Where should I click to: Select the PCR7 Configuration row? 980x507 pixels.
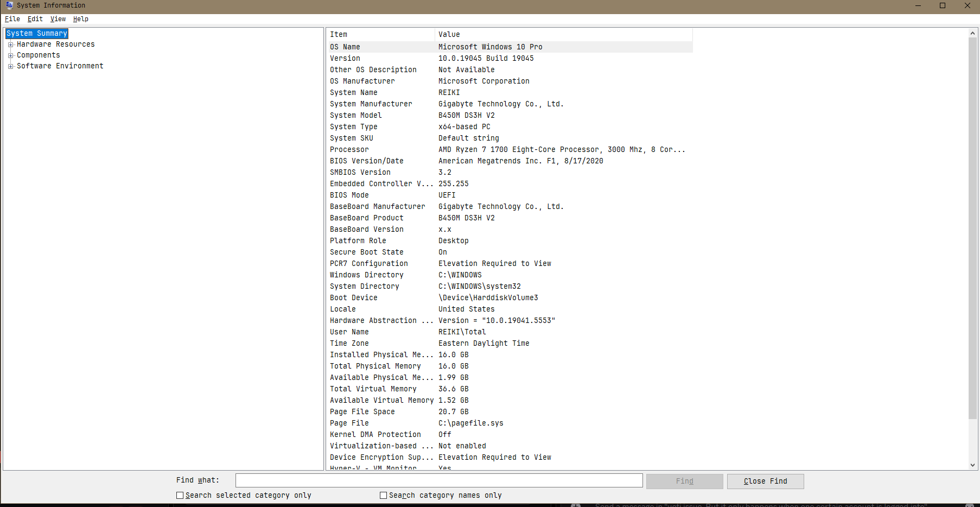tap(510, 264)
